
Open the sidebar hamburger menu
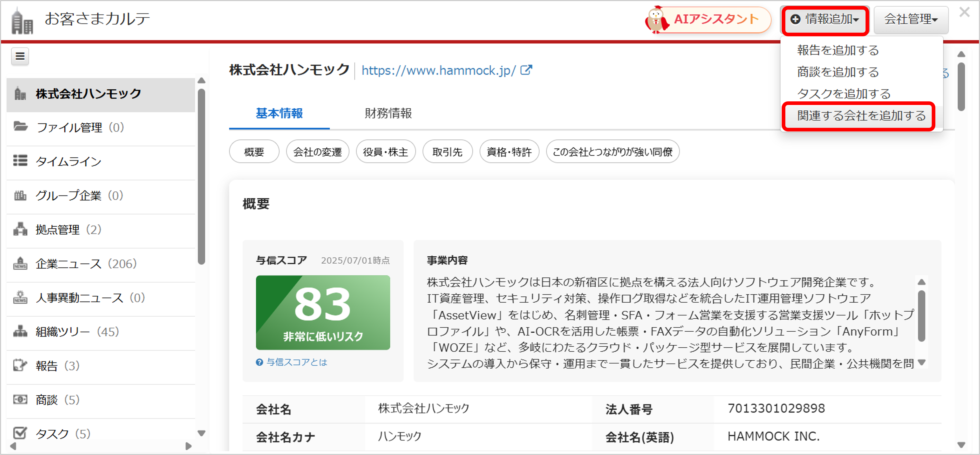point(19,56)
